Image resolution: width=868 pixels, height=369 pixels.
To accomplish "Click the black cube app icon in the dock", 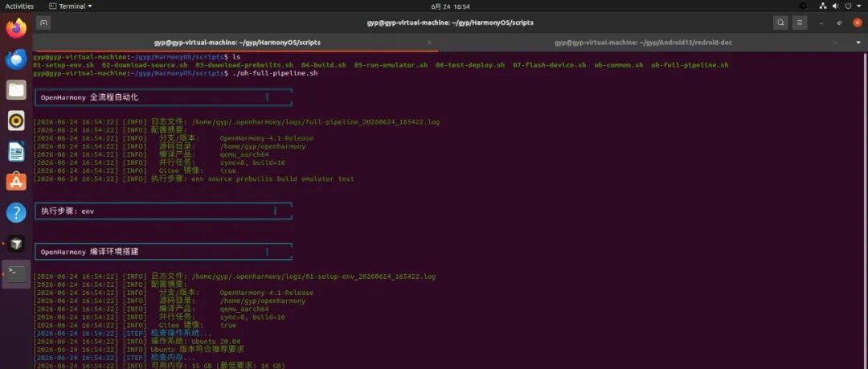I will click(16, 243).
